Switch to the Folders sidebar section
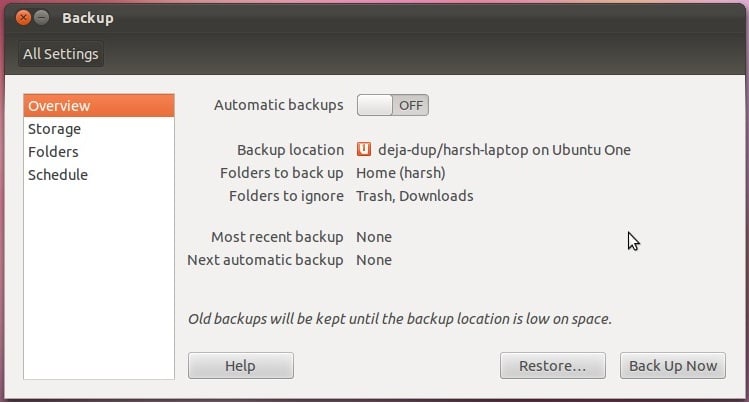 (x=54, y=152)
